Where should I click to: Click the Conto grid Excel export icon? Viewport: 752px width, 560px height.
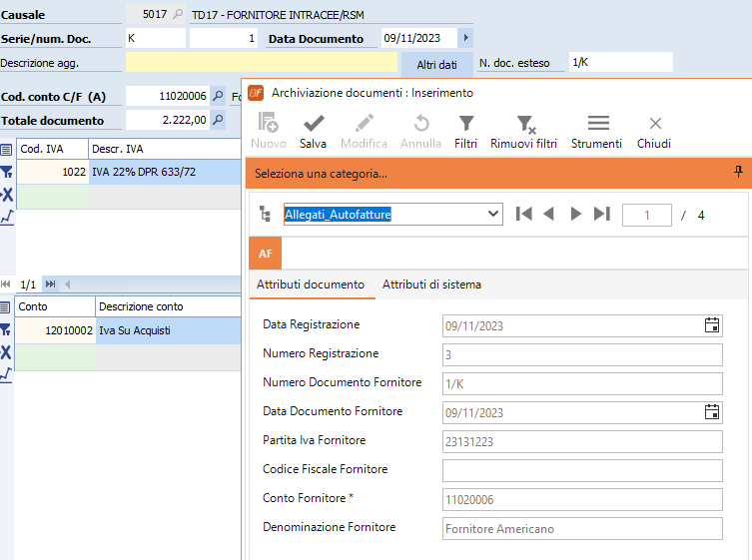5,352
